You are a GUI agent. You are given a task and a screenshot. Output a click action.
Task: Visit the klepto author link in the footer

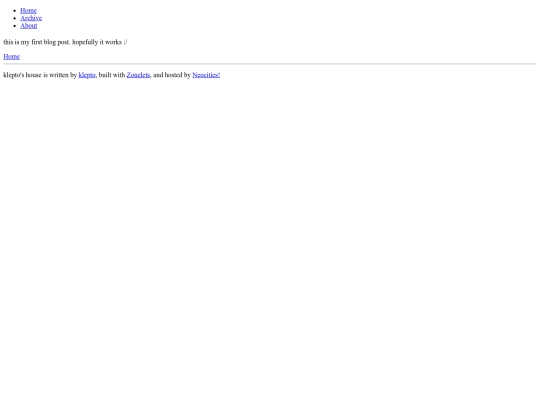(87, 75)
